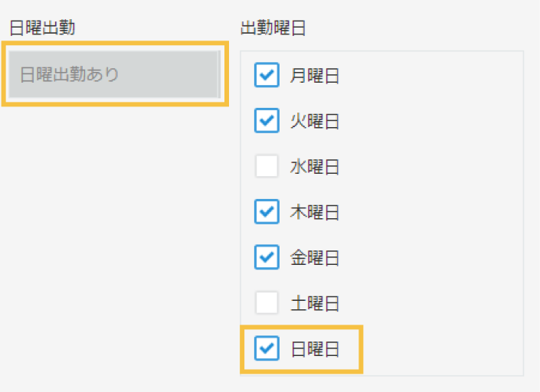540x392 pixels.
Task: Click the blue checkmark beside 金曜日
Action: (267, 258)
